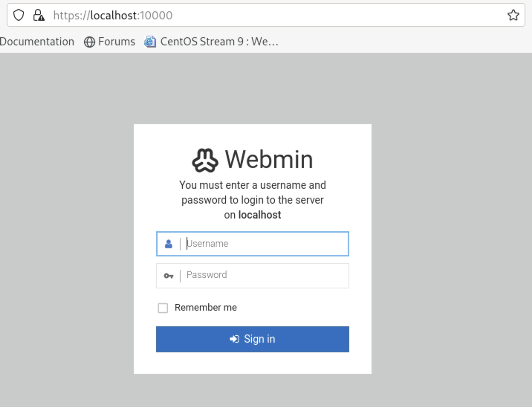Bookmark this page with the star icon

coord(513,15)
